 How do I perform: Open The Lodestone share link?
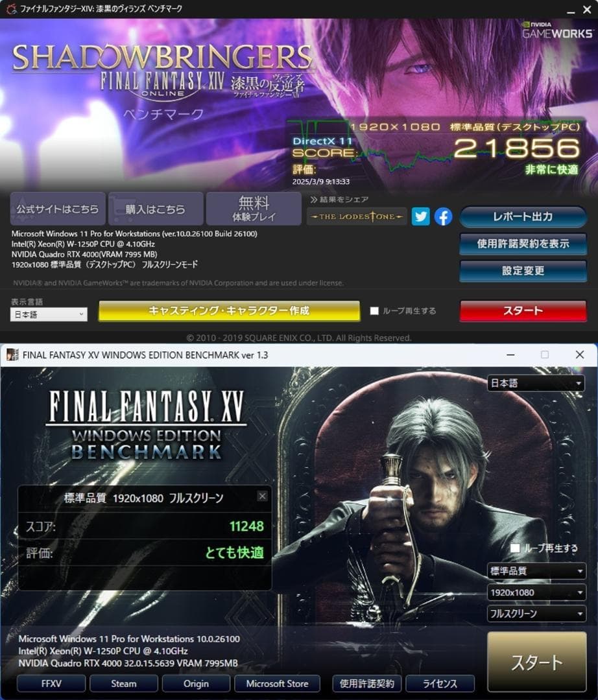click(x=357, y=216)
